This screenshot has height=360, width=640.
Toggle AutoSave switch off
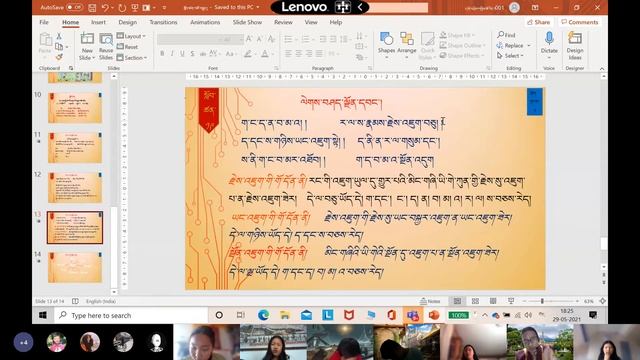click(x=74, y=7)
